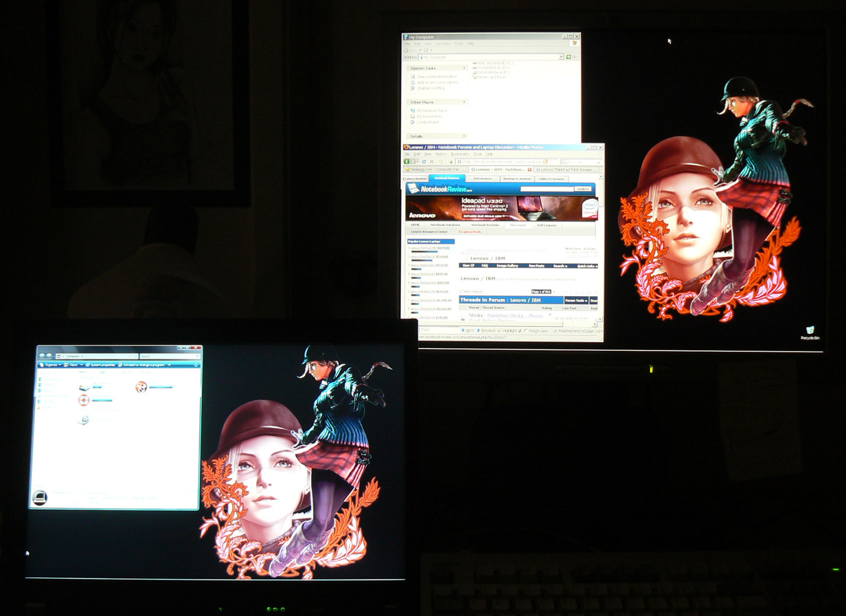The height and width of the screenshot is (616, 846).
Task: Click Firefox Home button
Action: [441, 161]
